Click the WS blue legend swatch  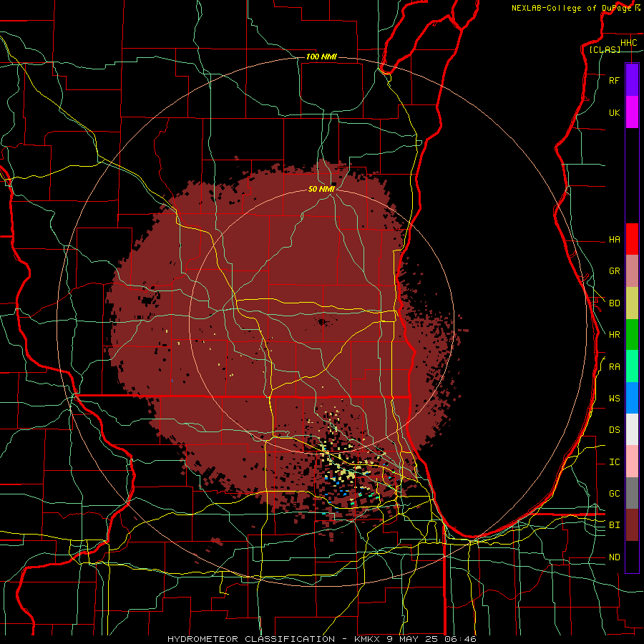pyautogui.click(x=632, y=398)
